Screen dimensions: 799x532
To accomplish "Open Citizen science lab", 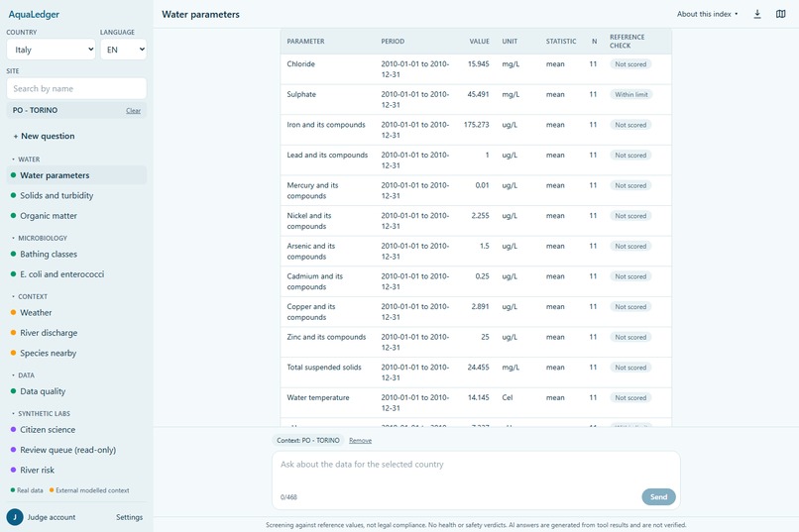I will tap(76, 430).
